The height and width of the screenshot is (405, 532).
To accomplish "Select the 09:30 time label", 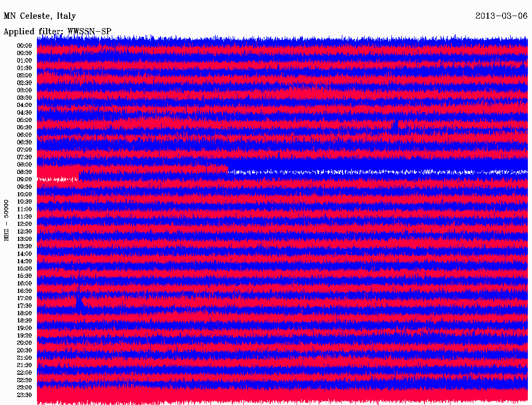I will click(24, 187).
